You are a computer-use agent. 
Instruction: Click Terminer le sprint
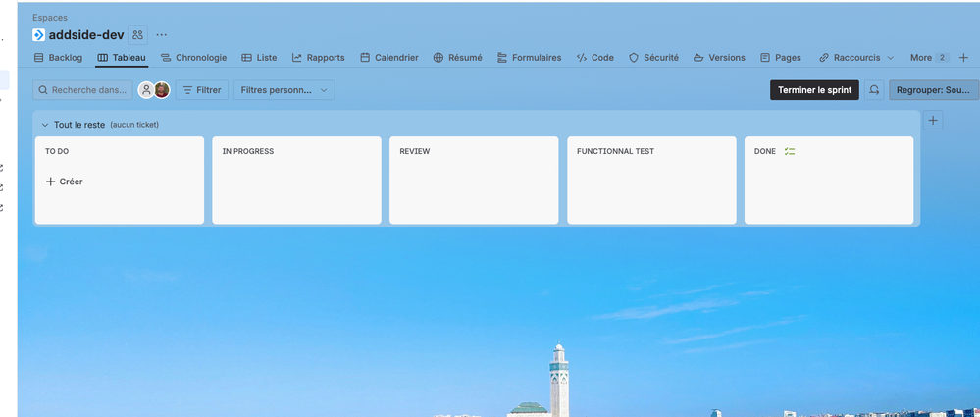(814, 90)
